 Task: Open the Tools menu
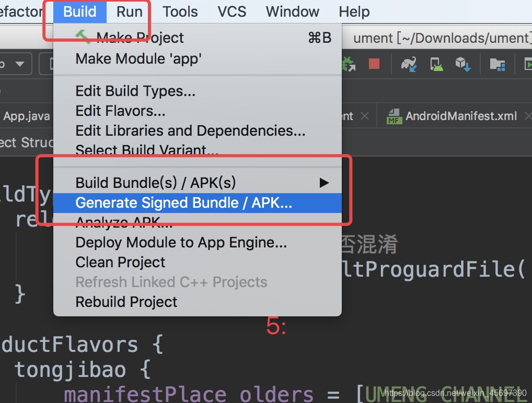pyautogui.click(x=180, y=11)
